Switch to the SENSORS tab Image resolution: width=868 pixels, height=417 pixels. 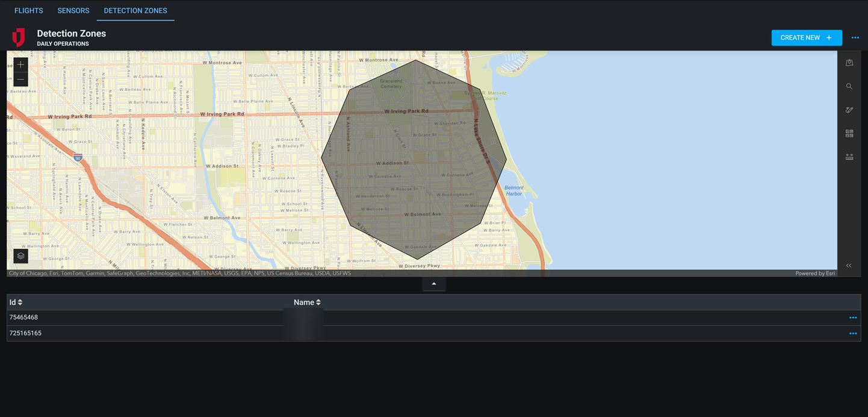click(73, 10)
